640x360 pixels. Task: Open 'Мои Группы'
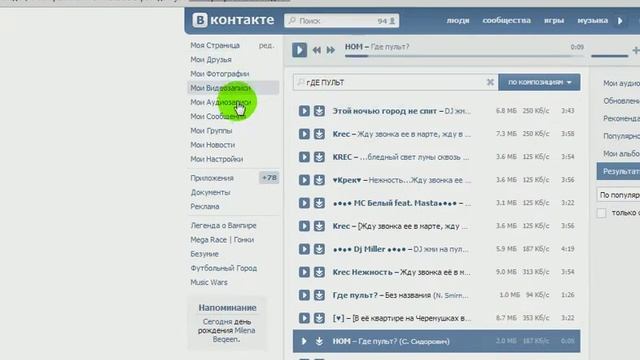coord(211,131)
